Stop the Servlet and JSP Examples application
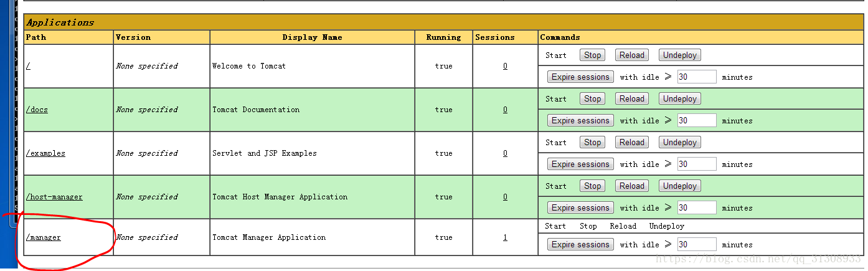 [x=592, y=142]
